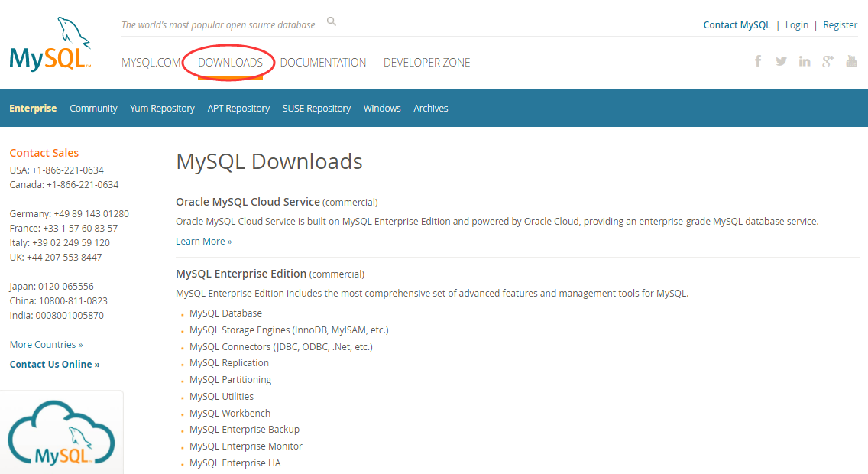Select the MySQL Enterprise HA item
The image size is (868, 474).
[x=235, y=463]
